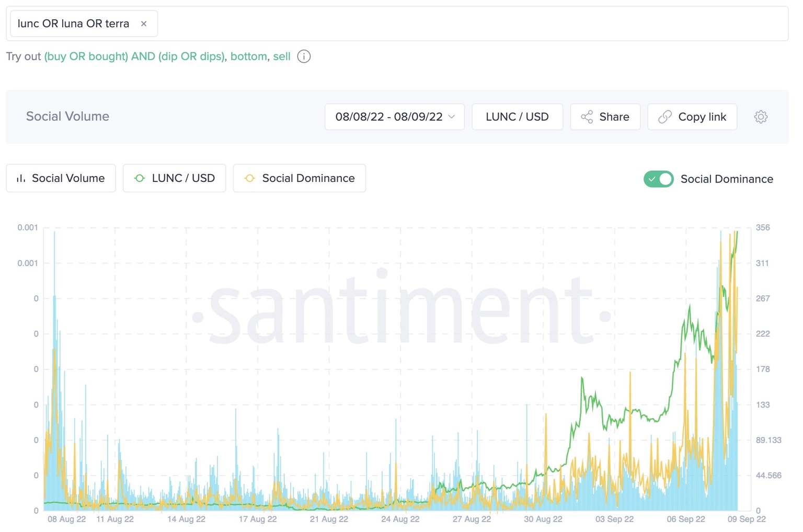Remove the lunc OR luna OR terra search term
This screenshot has width=803, height=532.
(144, 23)
